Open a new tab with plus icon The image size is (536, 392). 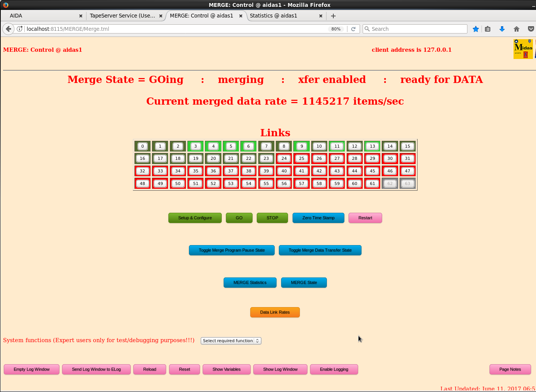[x=333, y=16]
